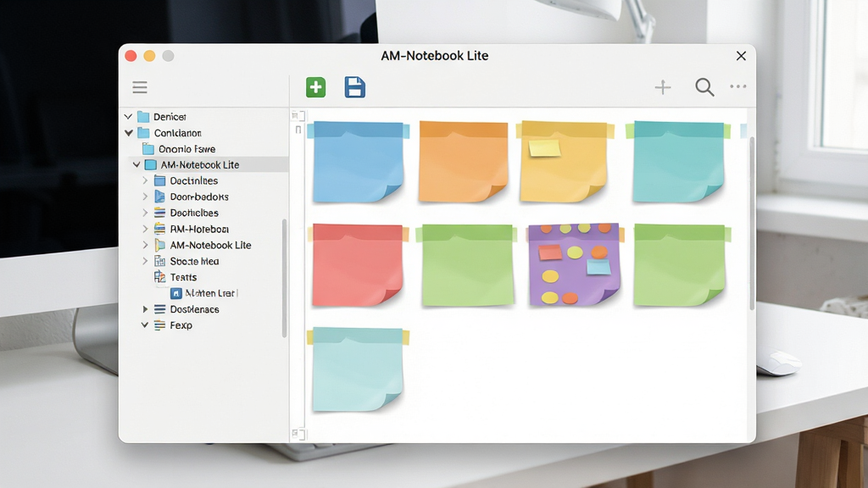Open search with the magnifier icon

click(x=704, y=87)
